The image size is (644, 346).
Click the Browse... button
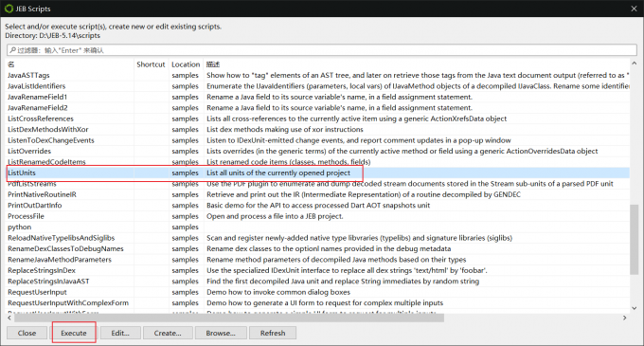pyautogui.click(x=221, y=333)
